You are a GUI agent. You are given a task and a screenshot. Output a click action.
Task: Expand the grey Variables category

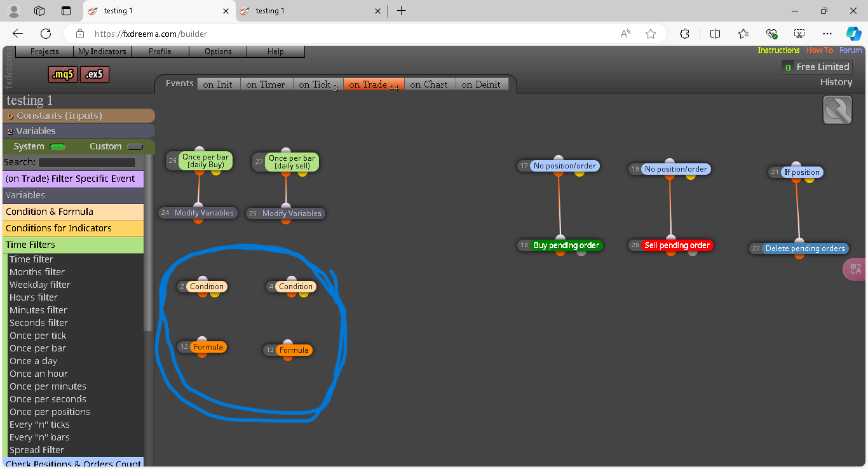point(73,195)
